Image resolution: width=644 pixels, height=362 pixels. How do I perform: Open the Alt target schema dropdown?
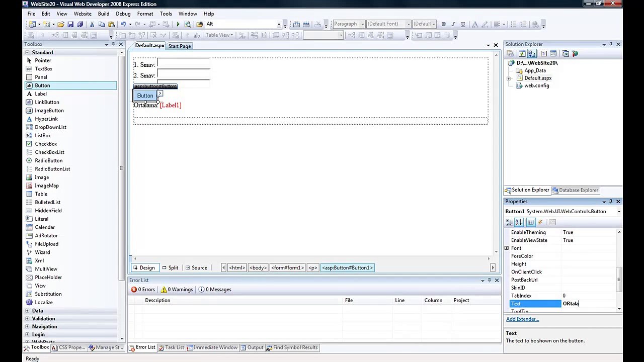pos(279,24)
